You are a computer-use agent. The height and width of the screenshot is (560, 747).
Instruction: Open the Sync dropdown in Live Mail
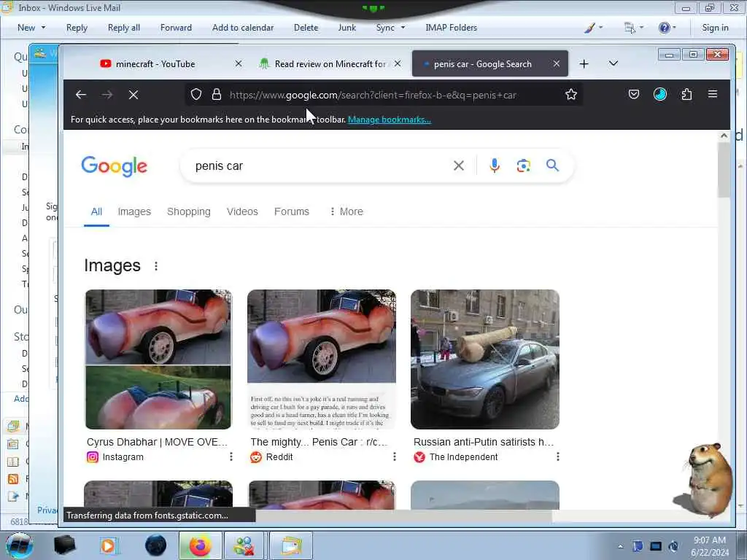click(x=391, y=28)
